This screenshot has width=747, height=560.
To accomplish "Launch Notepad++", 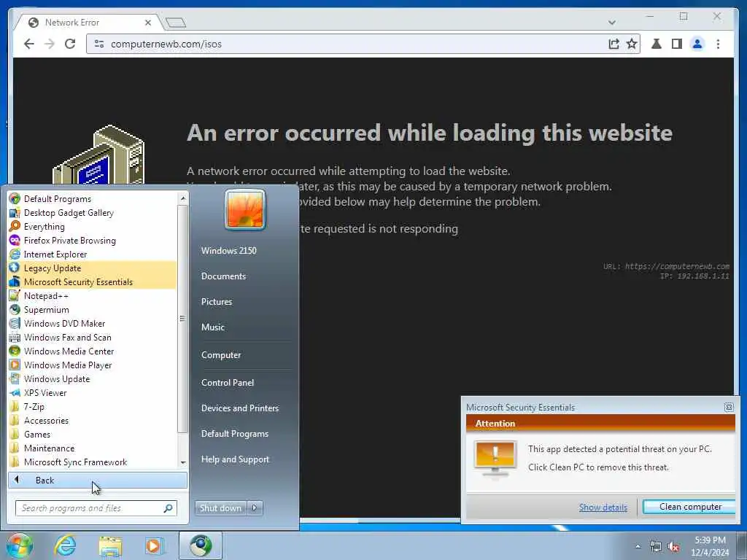I will tap(92, 295).
